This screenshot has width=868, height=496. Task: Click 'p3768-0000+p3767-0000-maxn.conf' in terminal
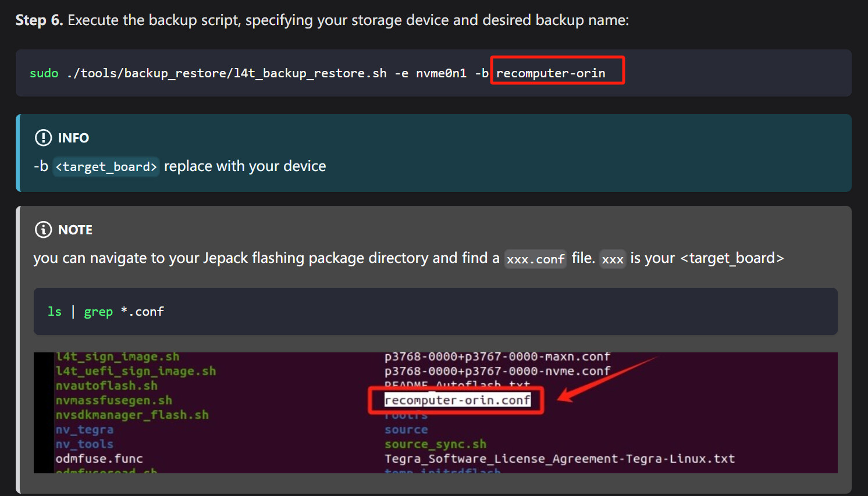497,356
